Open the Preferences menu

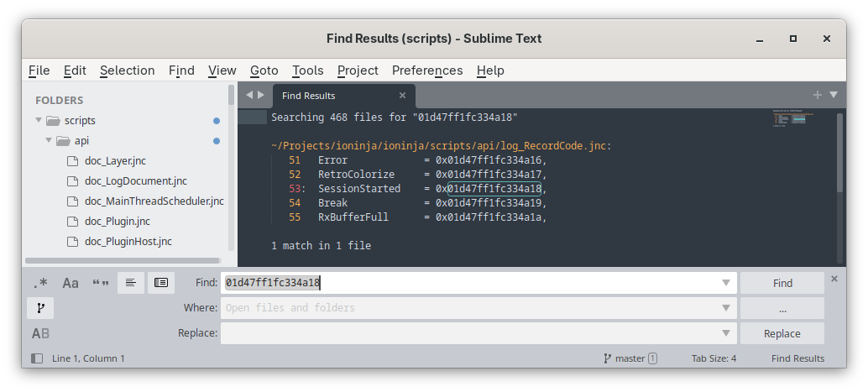(x=427, y=71)
